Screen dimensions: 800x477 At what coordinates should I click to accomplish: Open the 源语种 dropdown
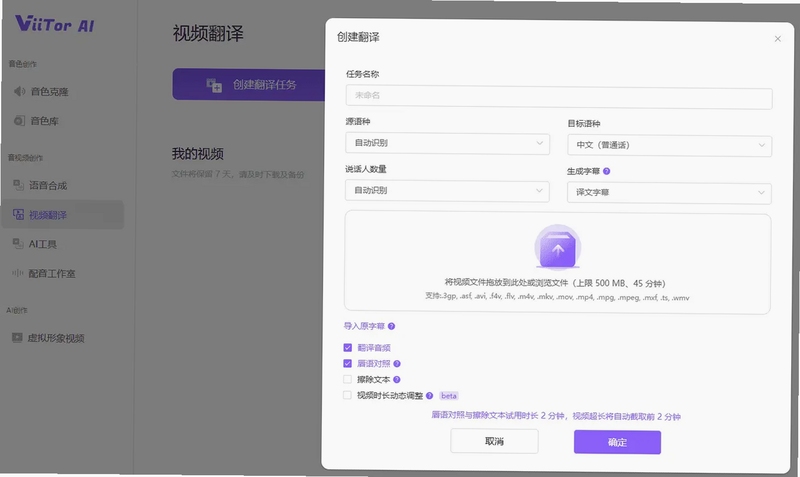447,143
